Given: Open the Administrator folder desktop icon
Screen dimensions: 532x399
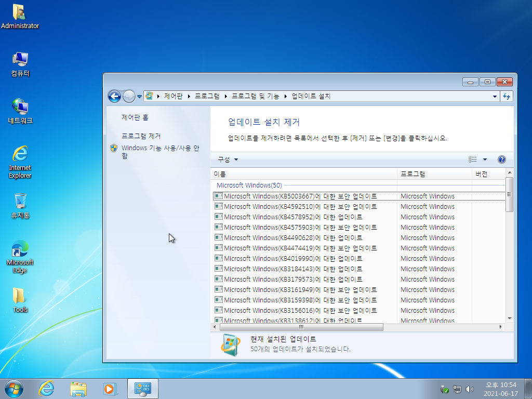Looking at the screenshot, I should click(x=20, y=16).
